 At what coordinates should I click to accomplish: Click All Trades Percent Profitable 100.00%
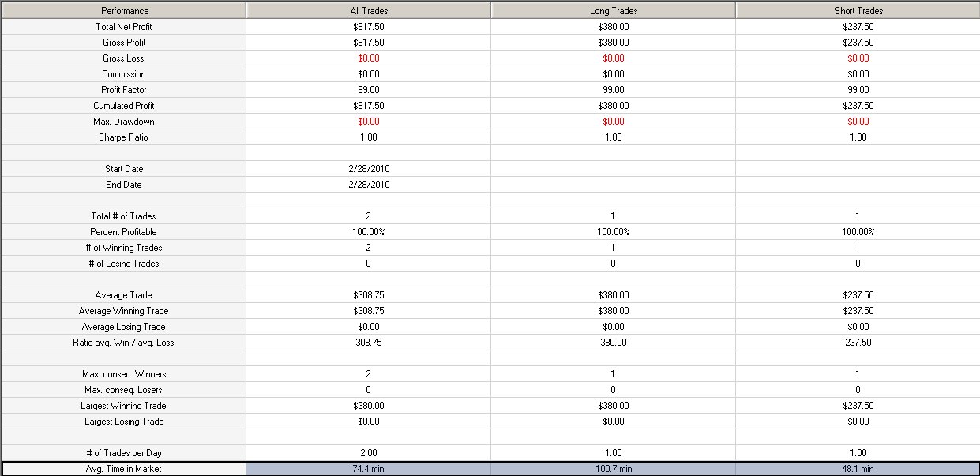tap(369, 232)
